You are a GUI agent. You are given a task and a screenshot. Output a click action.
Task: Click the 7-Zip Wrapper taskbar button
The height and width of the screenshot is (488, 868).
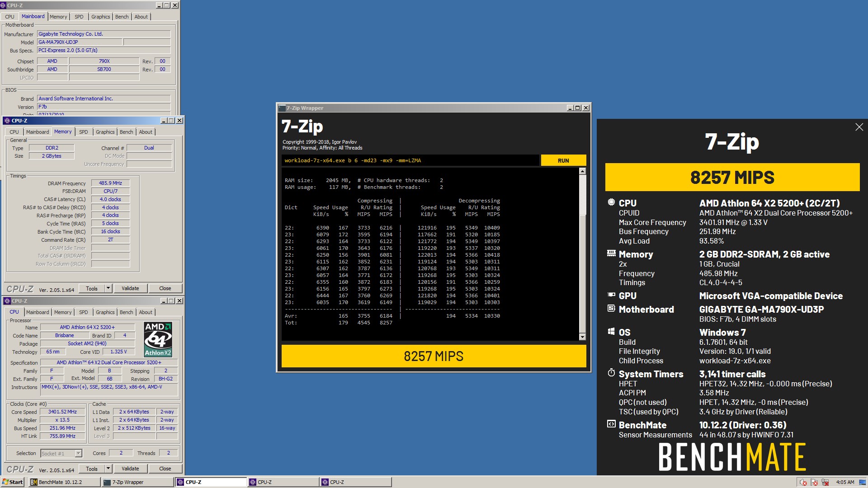coord(137,482)
